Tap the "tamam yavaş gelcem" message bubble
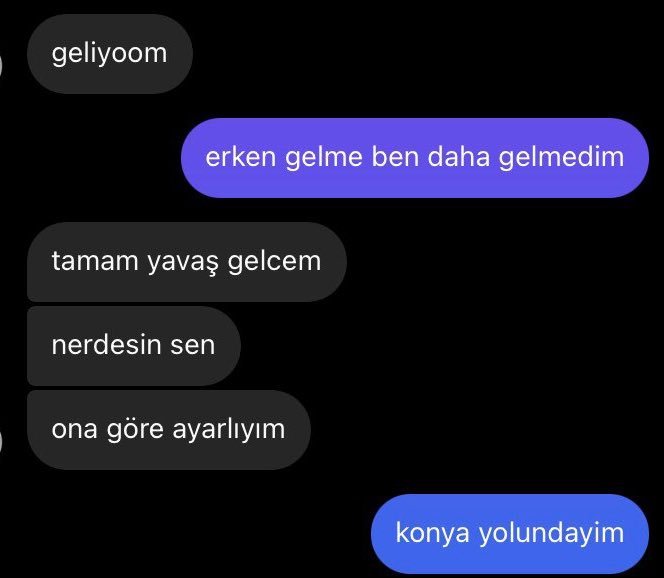Viewport: 664px width, 578px height. [187, 262]
